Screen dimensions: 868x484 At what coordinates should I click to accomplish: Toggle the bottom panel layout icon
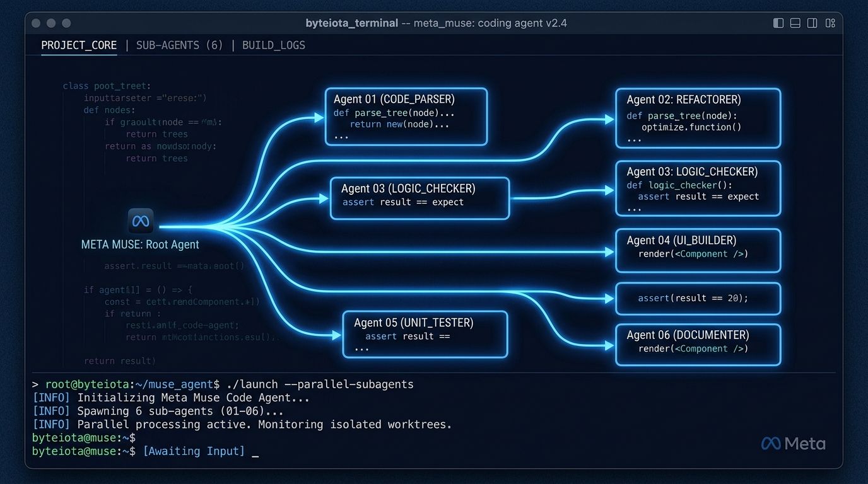[x=795, y=23]
